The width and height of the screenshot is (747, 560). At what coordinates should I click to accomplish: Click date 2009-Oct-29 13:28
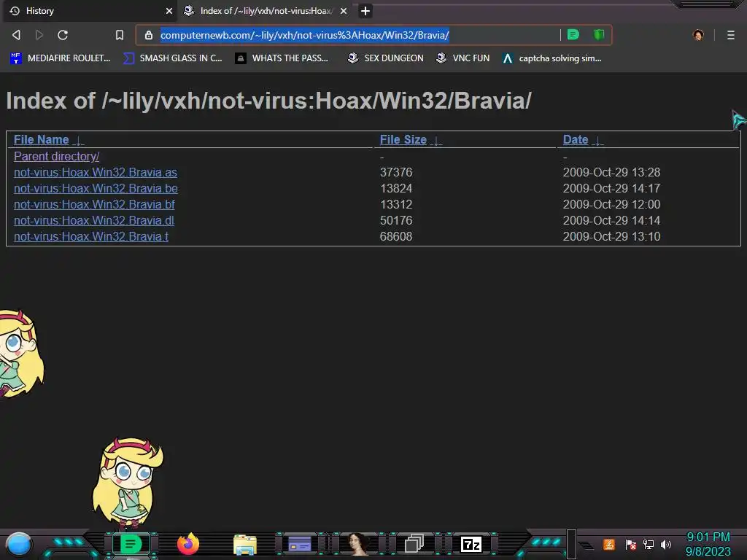point(612,172)
